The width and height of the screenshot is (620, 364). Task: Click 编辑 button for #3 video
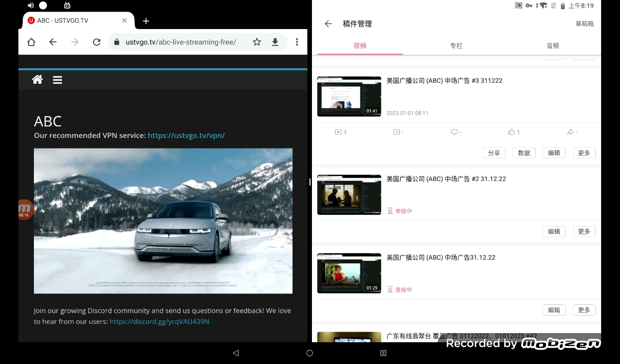point(554,153)
